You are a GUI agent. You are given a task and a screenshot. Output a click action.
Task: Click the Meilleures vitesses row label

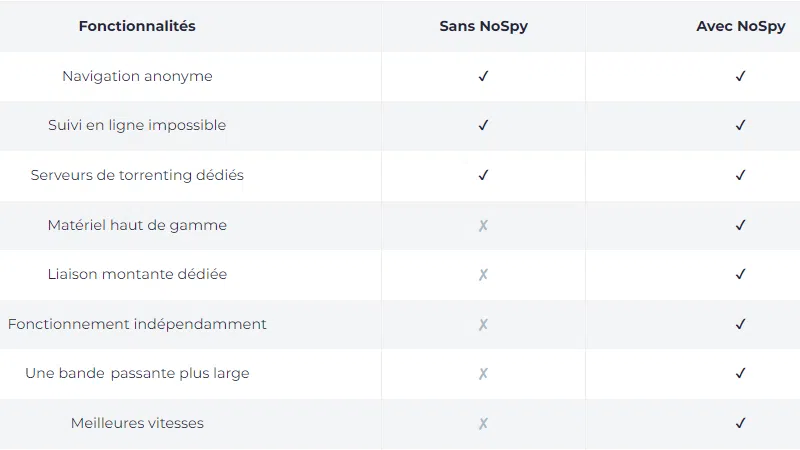(x=137, y=423)
